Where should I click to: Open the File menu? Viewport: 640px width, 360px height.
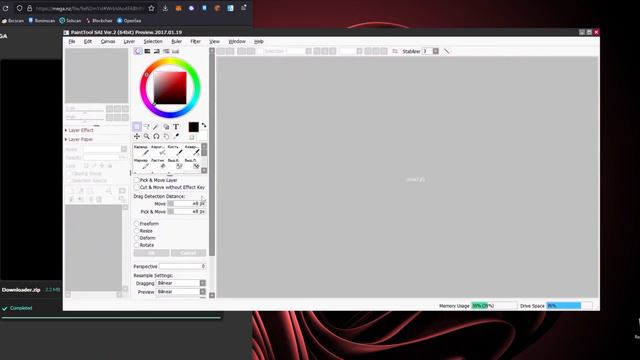click(x=72, y=42)
